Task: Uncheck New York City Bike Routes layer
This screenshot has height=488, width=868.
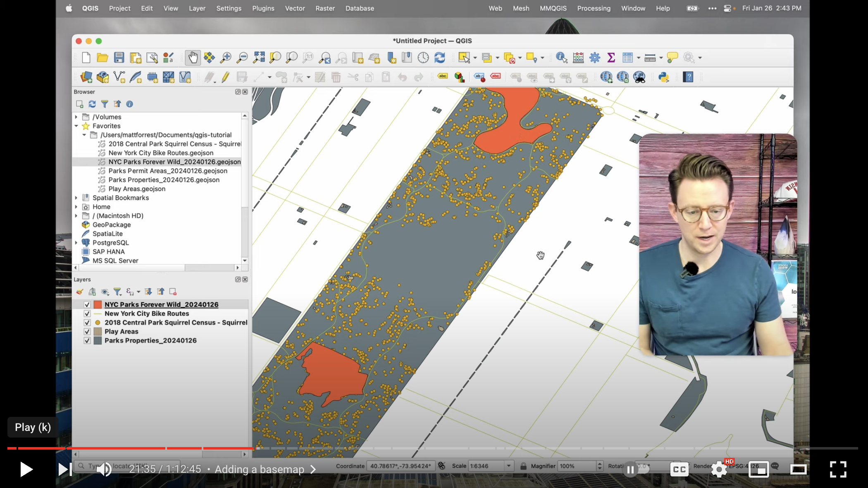Action: pyautogui.click(x=87, y=313)
